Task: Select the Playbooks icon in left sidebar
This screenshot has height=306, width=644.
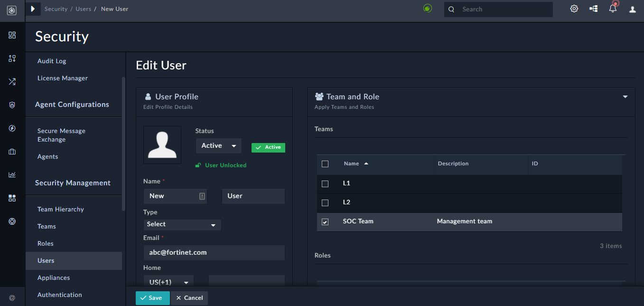Action: point(12,81)
